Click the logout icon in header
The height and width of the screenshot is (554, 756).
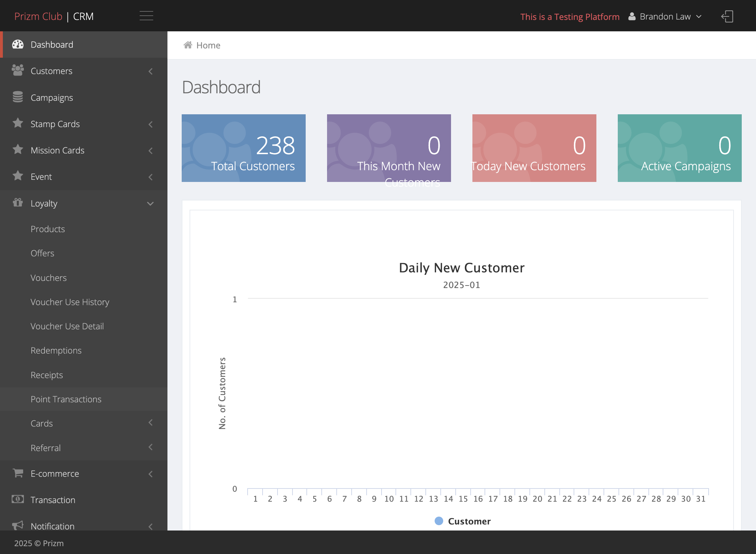coord(727,16)
